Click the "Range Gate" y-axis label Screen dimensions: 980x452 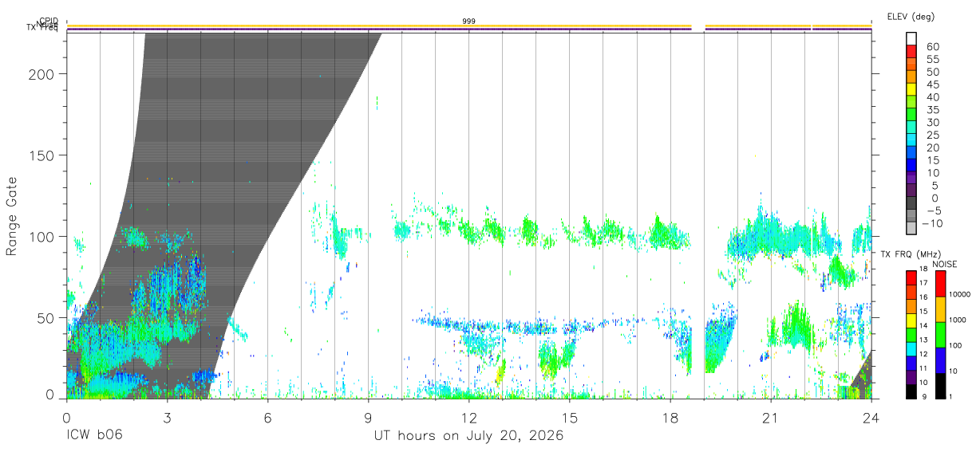point(12,216)
